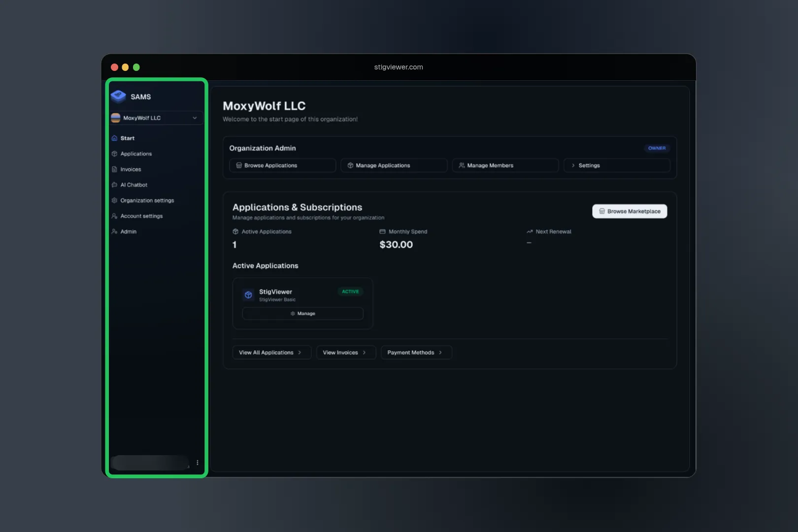The height and width of the screenshot is (532, 798).
Task: Click the Applications cube icon
Action: coord(114,153)
